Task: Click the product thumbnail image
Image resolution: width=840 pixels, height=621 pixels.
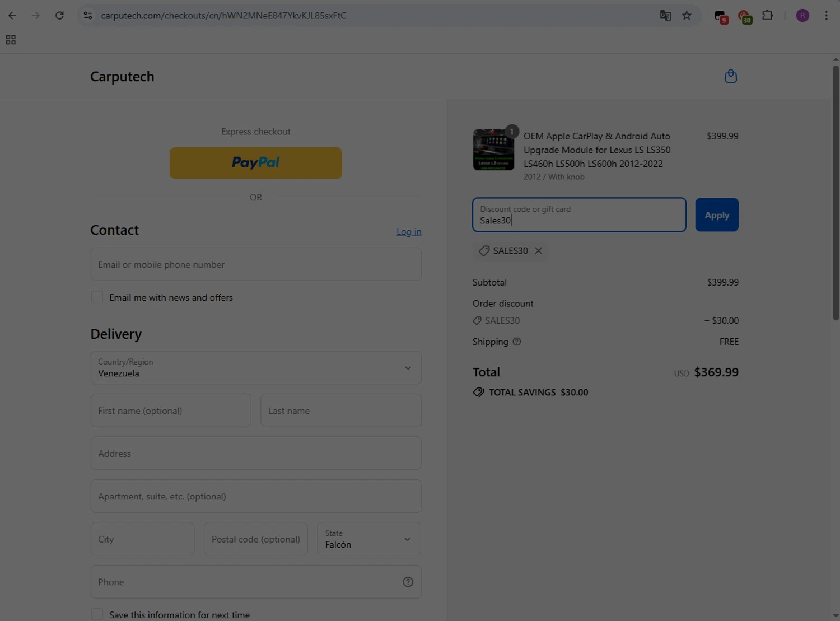Action: pos(493,150)
